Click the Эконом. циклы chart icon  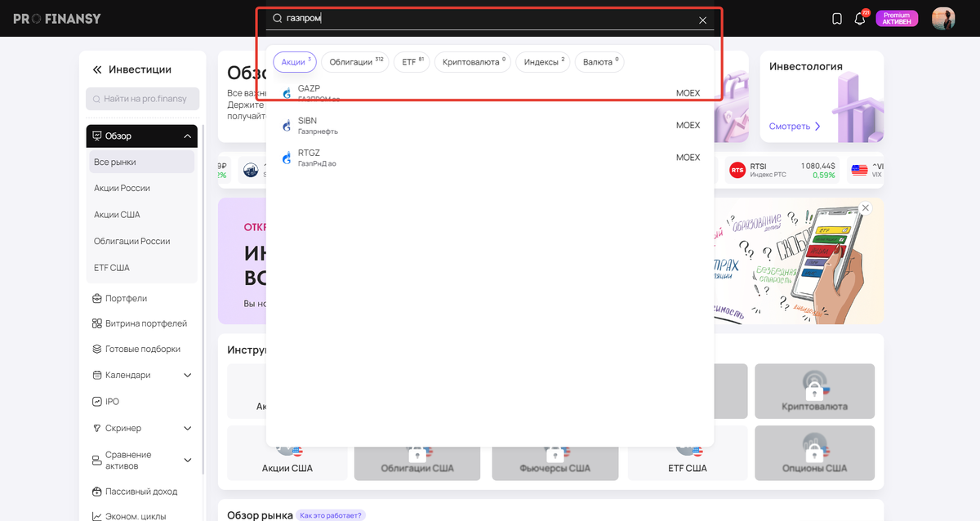97,516
